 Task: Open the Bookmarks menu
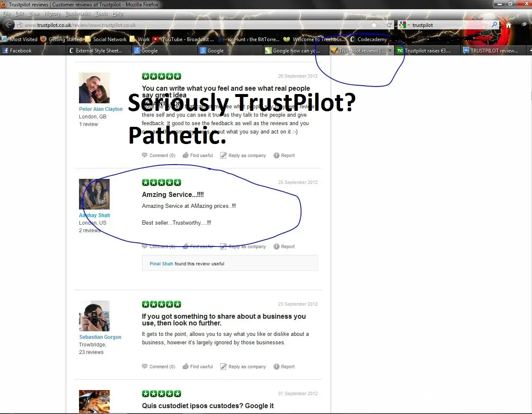click(77, 13)
